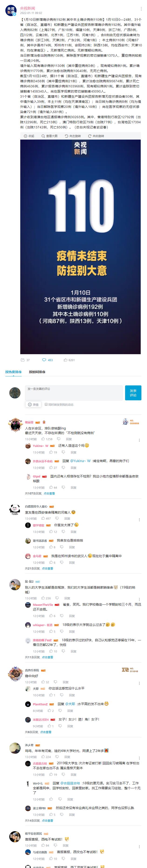Like the post with 6201 likes

tap(69, 360)
